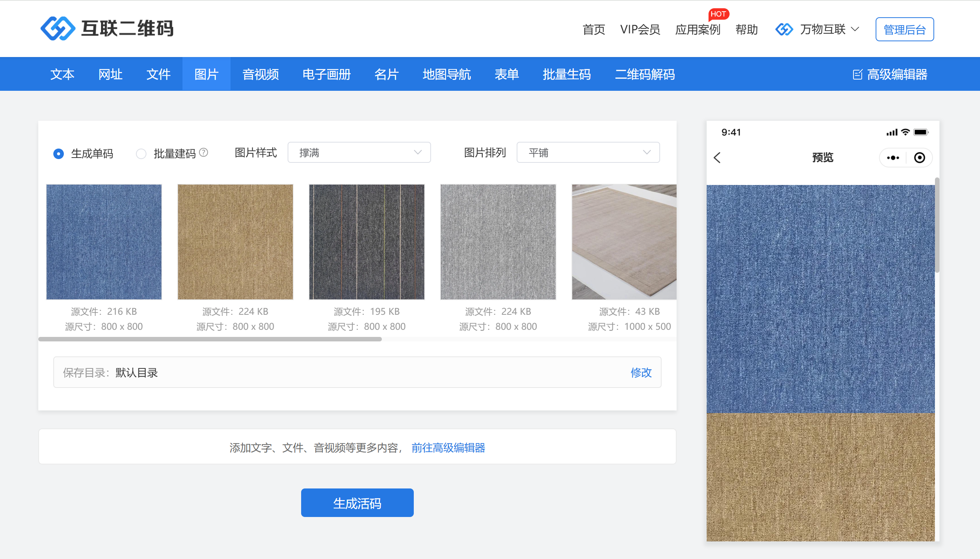Click the HOT badge above 应用案例
This screenshot has width=980, height=559.
[718, 14]
